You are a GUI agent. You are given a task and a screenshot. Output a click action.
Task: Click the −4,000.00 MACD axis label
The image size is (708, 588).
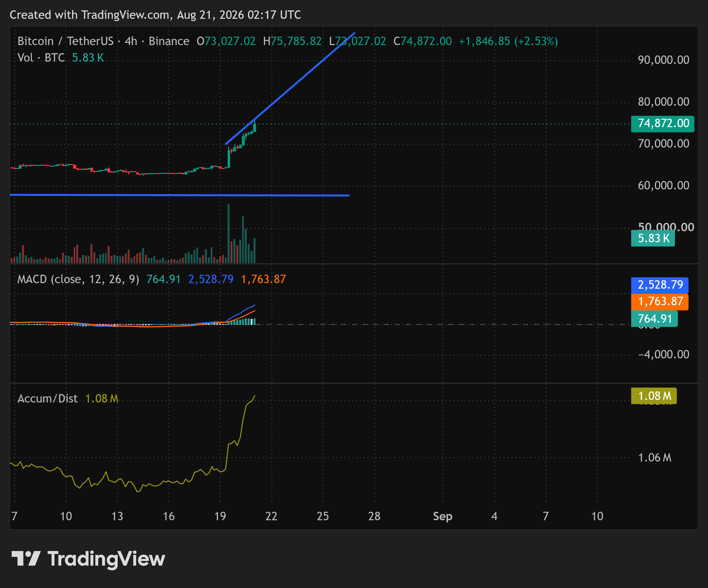pyautogui.click(x=664, y=354)
